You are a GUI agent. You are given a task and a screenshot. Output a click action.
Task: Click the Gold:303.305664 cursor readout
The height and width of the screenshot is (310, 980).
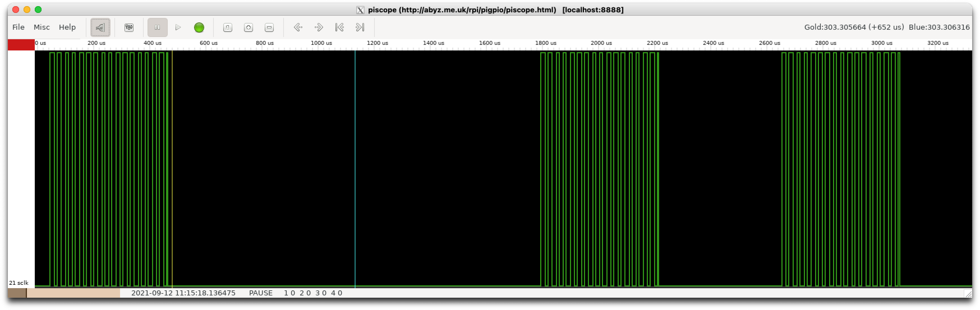coord(854,27)
